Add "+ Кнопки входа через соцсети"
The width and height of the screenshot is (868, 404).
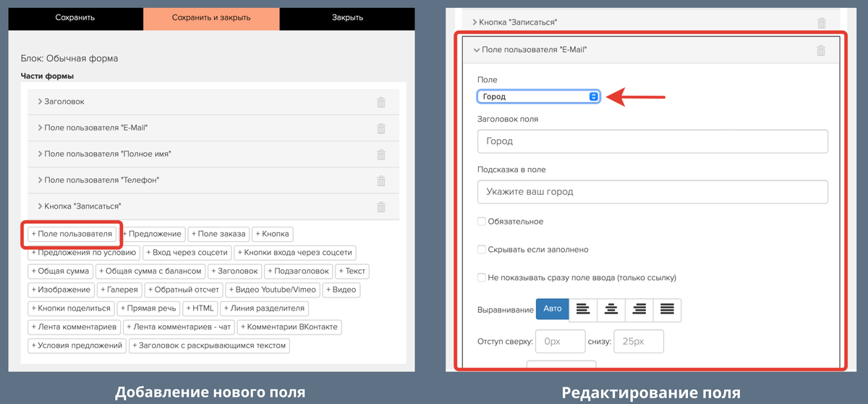(295, 253)
